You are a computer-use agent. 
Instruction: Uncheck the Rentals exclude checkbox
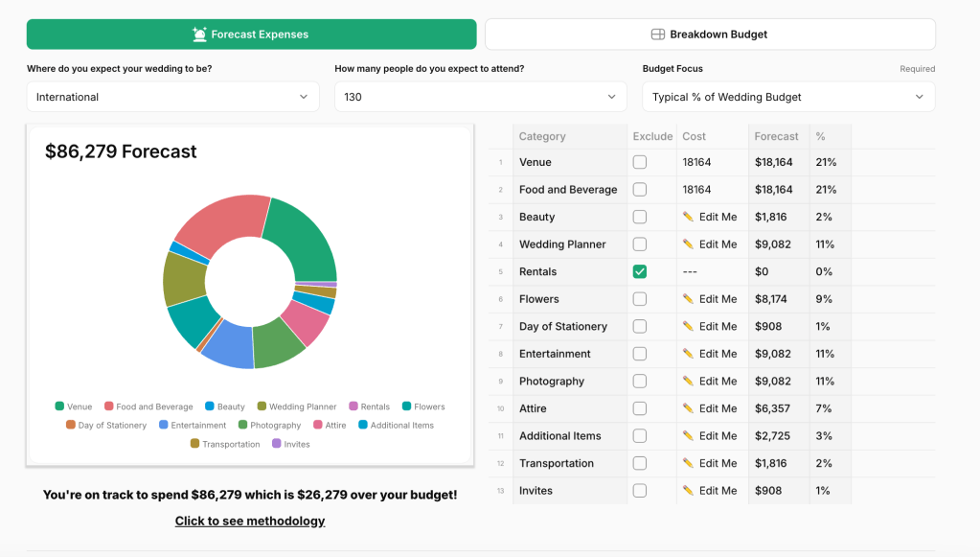click(640, 271)
